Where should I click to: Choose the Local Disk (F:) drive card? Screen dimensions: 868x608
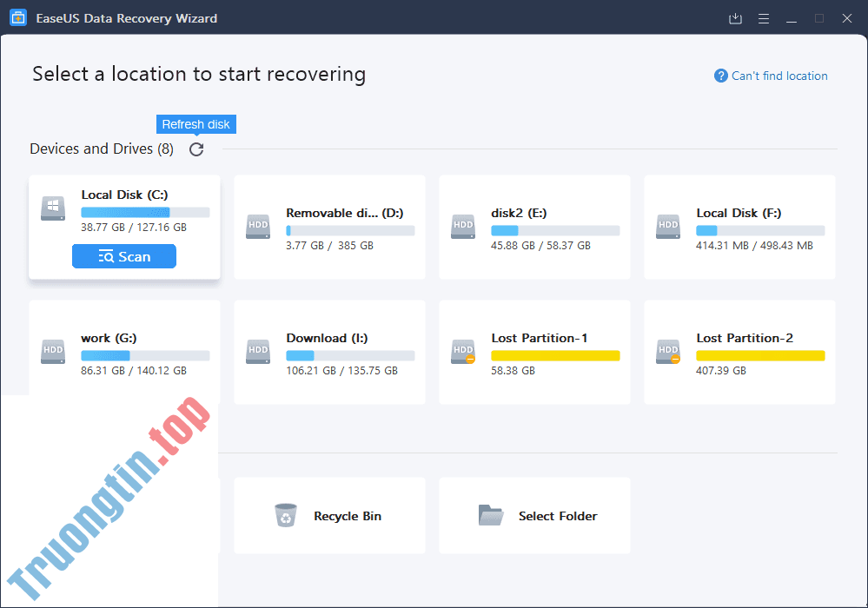(x=739, y=228)
